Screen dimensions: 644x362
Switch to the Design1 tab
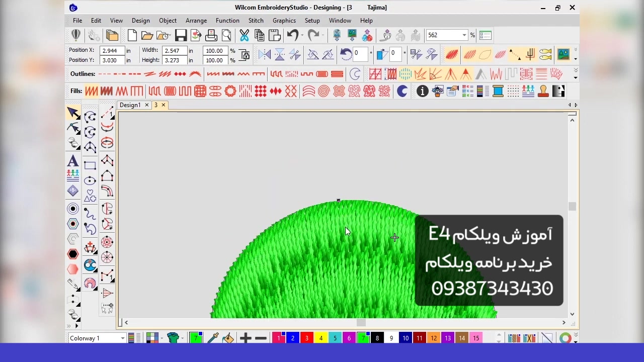pos(130,105)
